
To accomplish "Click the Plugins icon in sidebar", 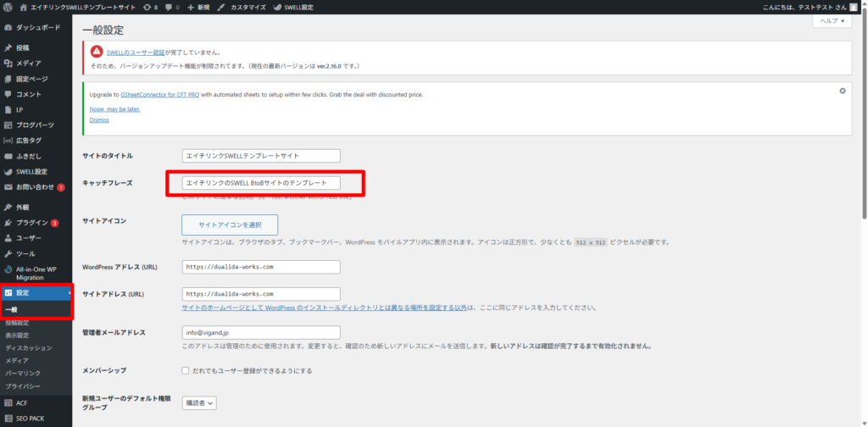I will [8, 223].
